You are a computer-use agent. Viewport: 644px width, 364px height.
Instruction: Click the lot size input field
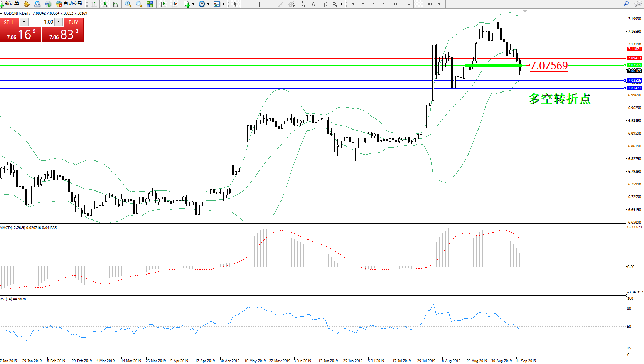(x=42, y=22)
